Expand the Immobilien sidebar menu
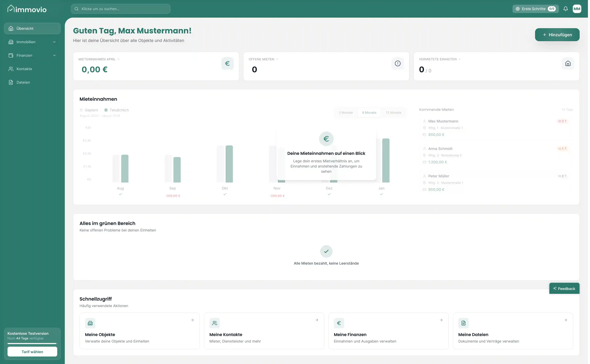Screen dimensions: 590x364 [x=32, y=42]
